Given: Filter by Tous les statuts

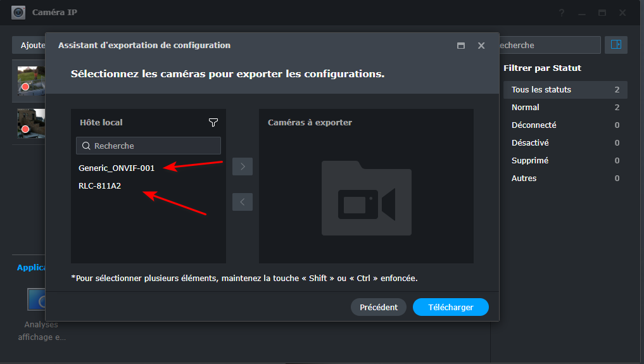Looking at the screenshot, I should 541,90.
